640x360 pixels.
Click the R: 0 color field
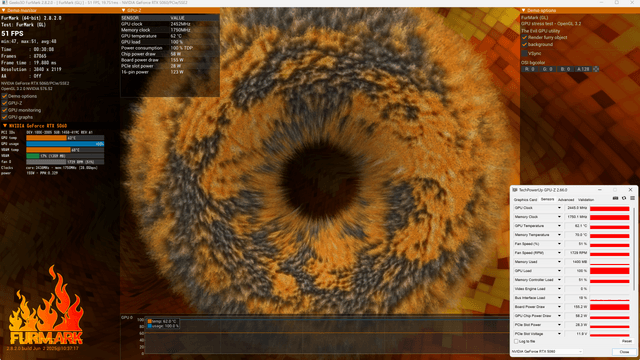[x=530, y=69]
